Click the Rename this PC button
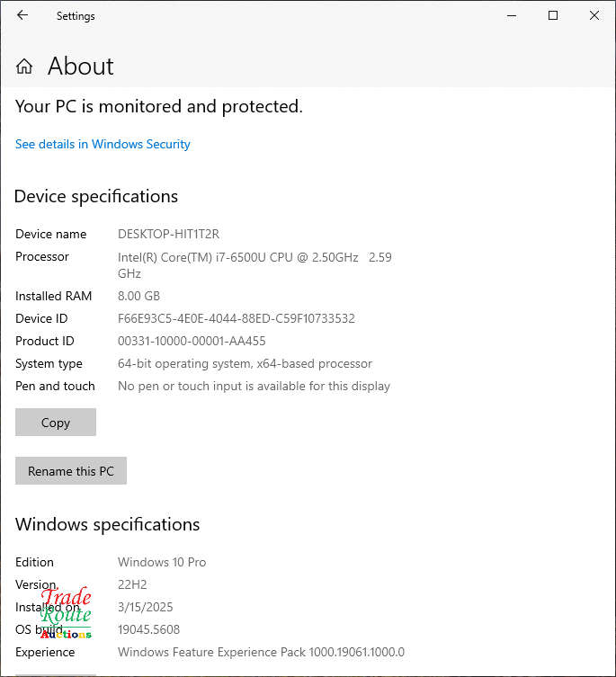Screen dimensions: 616x677 click(71, 471)
